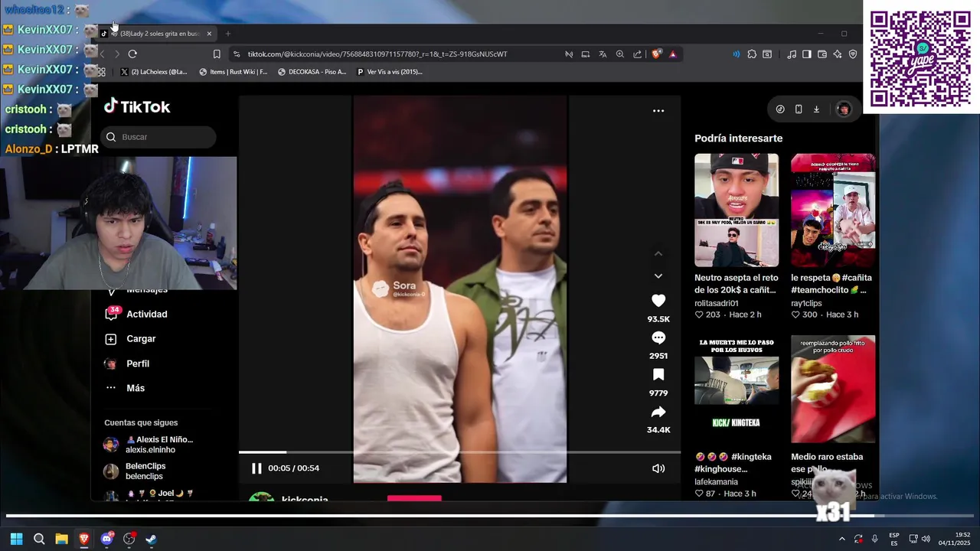Open the apps grid icon in bookmarks bar
Screen dimensions: 980x551
(x=101, y=72)
